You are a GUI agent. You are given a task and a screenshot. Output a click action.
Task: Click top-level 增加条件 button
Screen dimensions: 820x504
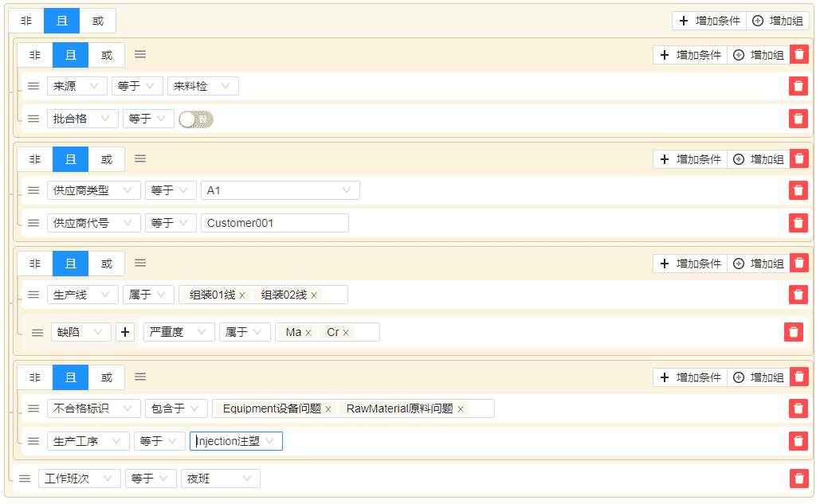point(709,21)
